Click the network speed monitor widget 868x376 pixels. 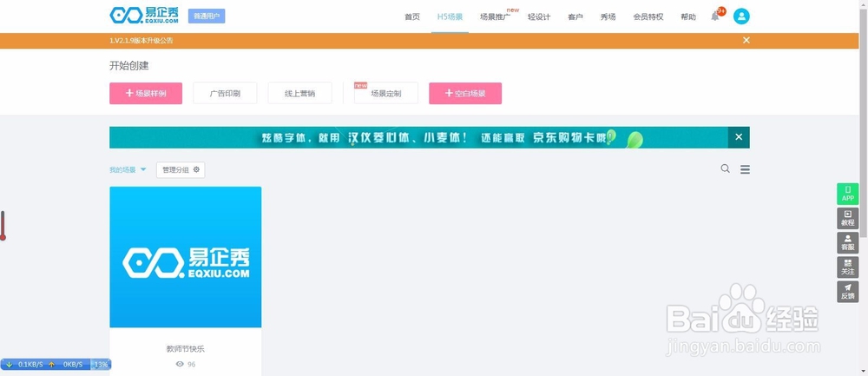coord(56,365)
